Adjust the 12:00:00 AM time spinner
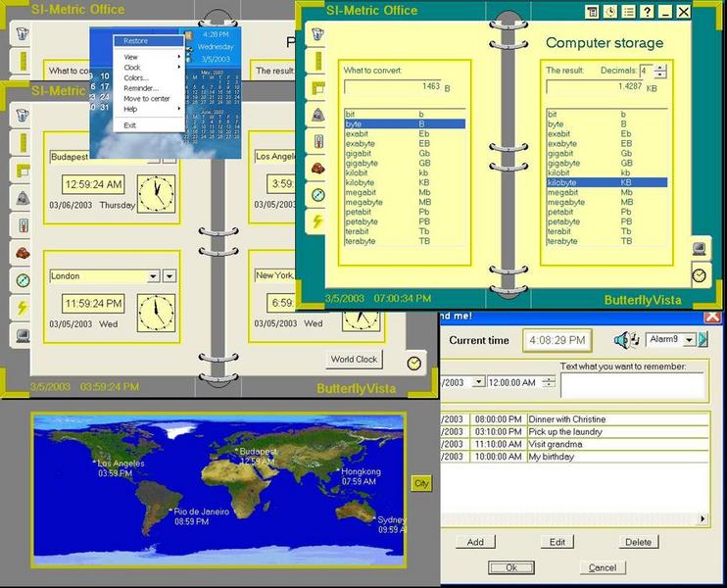The width and height of the screenshot is (727, 588). point(549,382)
